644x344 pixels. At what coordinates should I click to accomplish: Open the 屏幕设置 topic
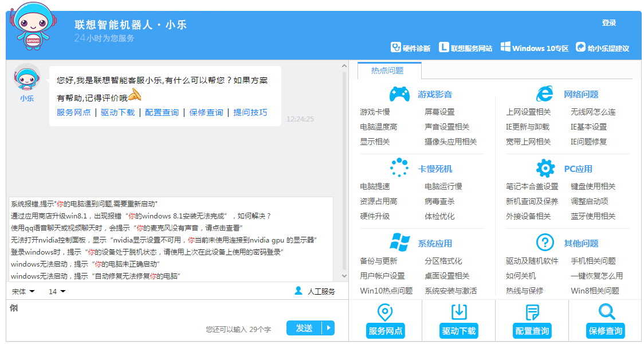(x=439, y=112)
